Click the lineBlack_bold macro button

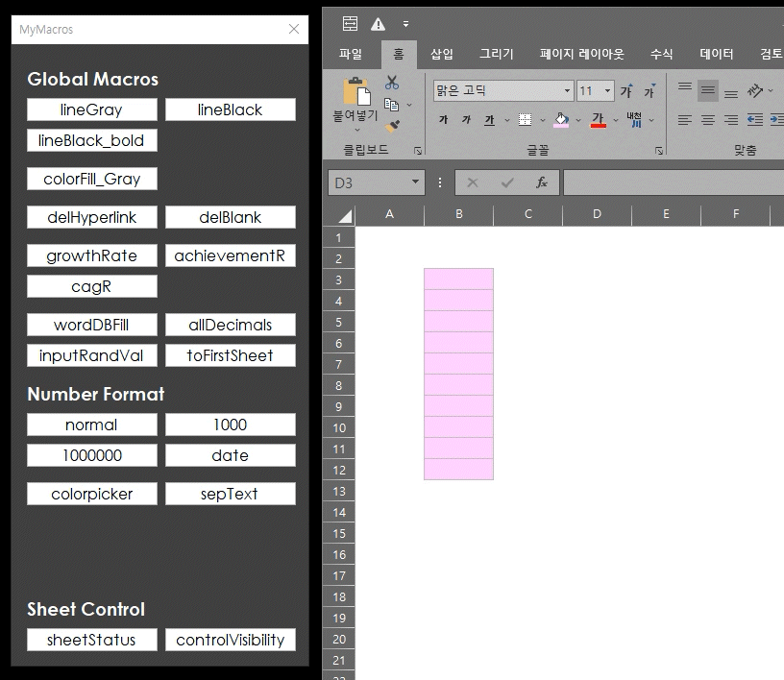[x=92, y=140]
